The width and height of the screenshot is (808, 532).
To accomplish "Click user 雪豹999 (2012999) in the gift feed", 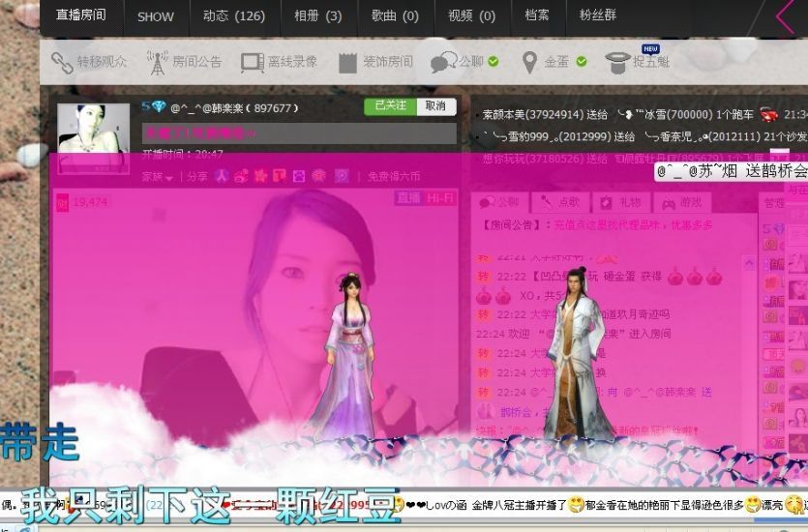I will (546, 136).
